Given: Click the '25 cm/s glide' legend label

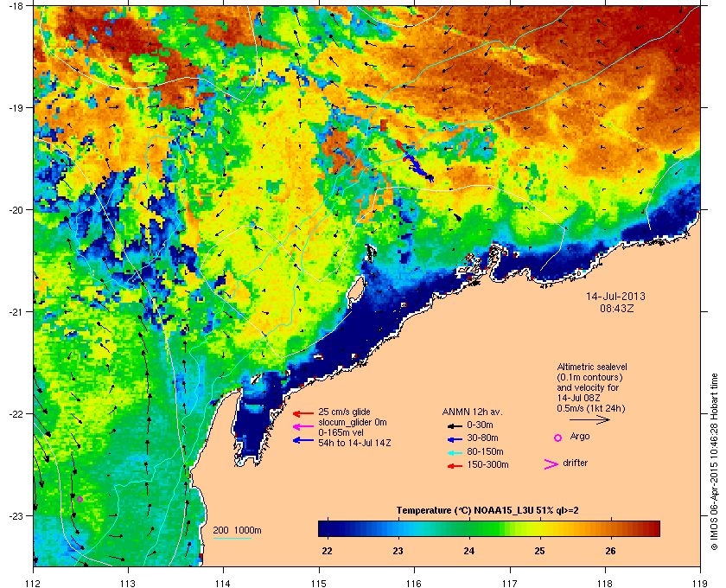Looking at the screenshot, I should pos(344,412).
